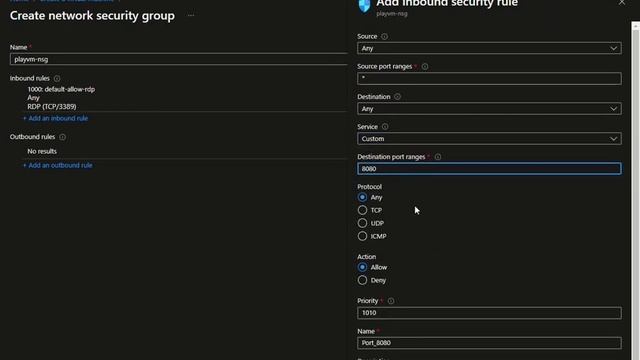
Task: Open the Service dropdown set to Custom
Action: pos(489,139)
